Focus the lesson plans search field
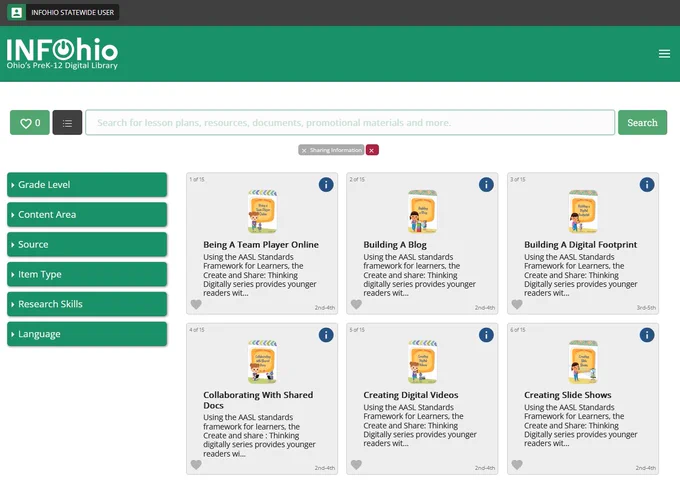Viewport: 680px width, 482px height. [350, 123]
